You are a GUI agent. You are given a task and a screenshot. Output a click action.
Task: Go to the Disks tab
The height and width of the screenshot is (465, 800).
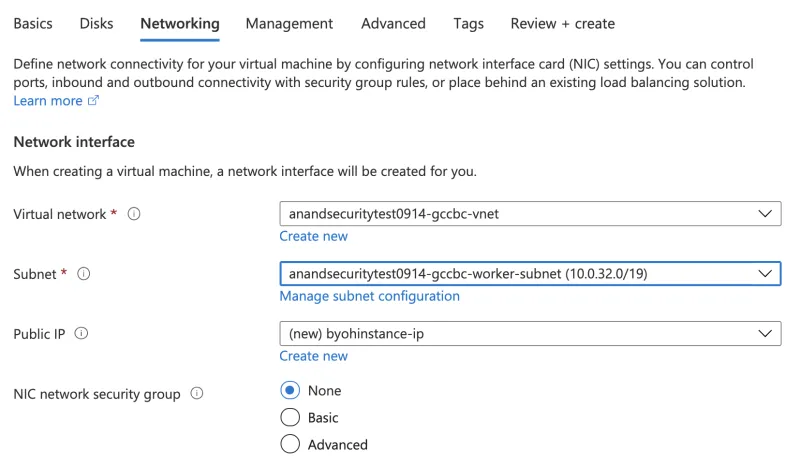pos(96,23)
